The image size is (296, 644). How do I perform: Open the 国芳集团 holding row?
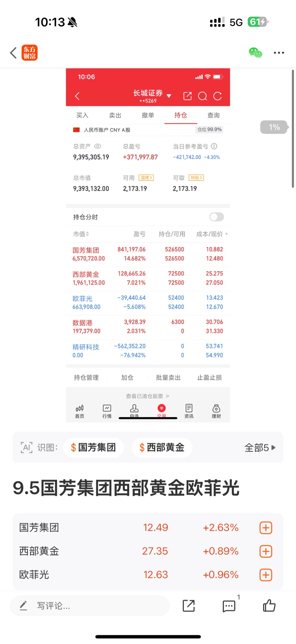tap(148, 254)
